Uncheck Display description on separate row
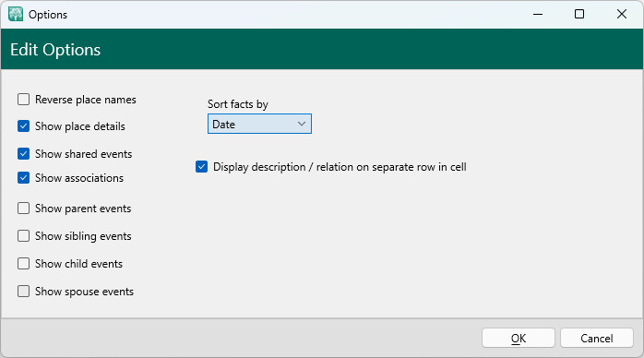This screenshot has height=358, width=644. [x=202, y=167]
